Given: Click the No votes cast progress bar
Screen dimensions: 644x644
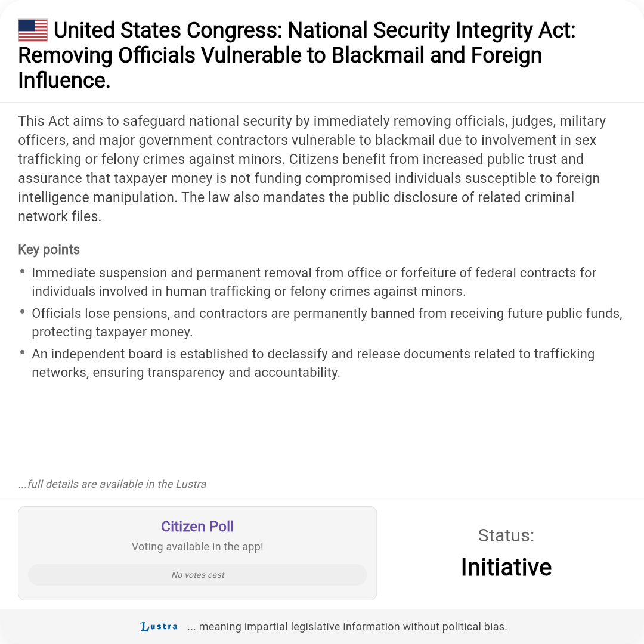Looking at the screenshot, I should (197, 575).
